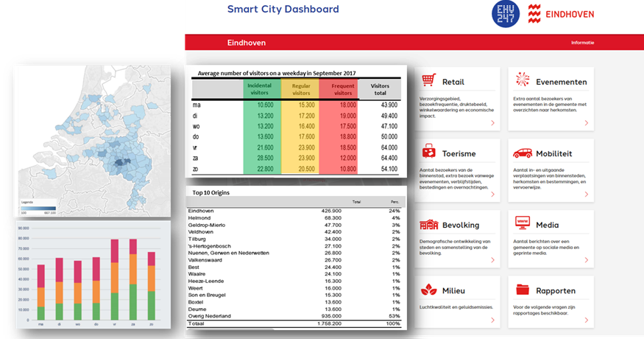Click the Smart City Dashboard title

click(x=283, y=10)
